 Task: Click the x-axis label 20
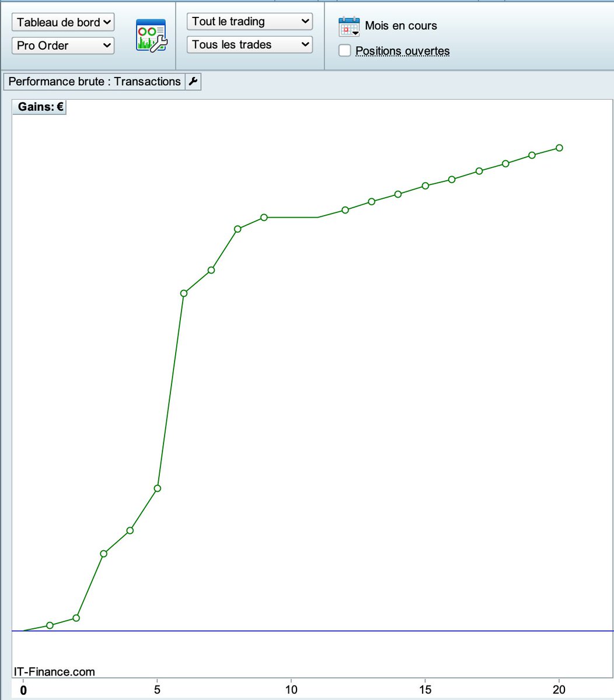click(559, 690)
